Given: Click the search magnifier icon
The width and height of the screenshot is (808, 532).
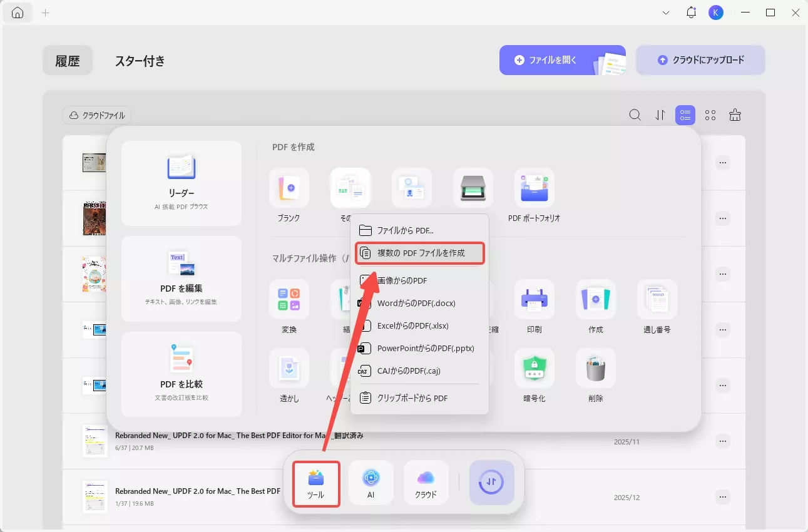Looking at the screenshot, I should pyautogui.click(x=635, y=115).
